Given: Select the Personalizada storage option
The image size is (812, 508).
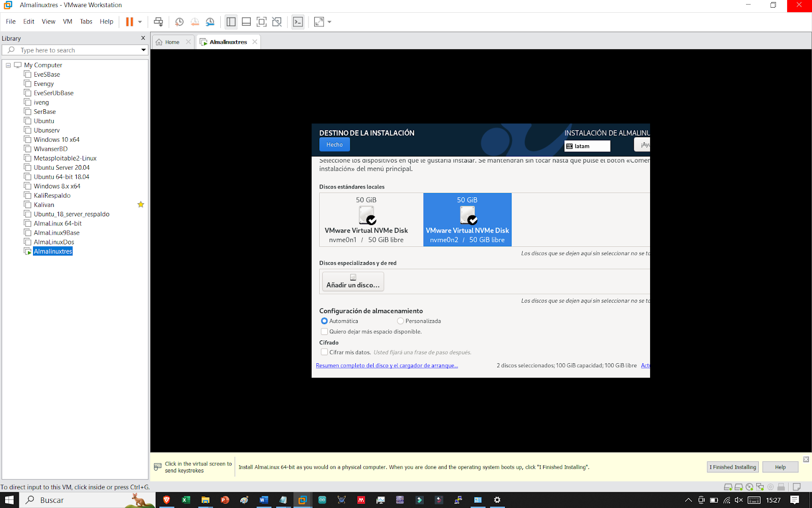Looking at the screenshot, I should tap(400, 321).
